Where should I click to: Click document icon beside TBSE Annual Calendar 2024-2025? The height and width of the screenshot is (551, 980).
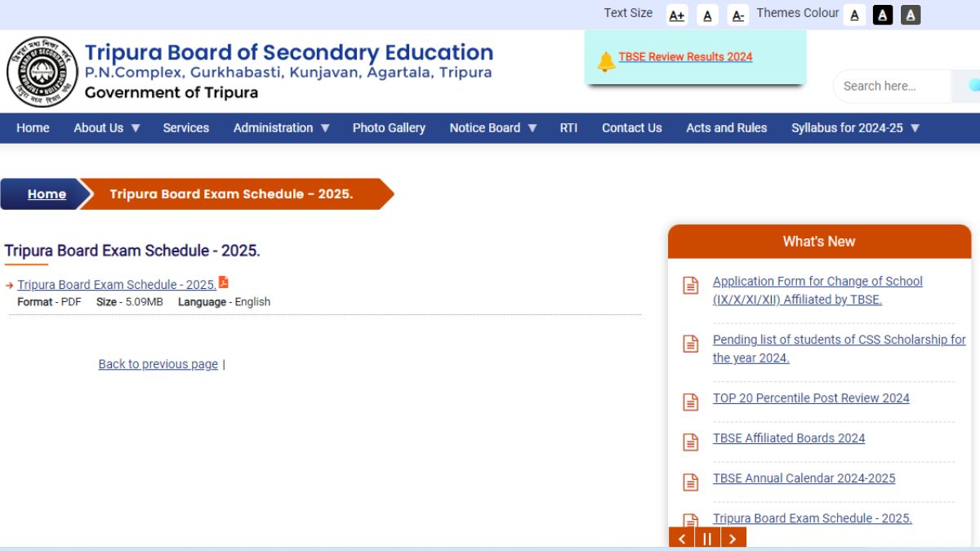(690, 482)
